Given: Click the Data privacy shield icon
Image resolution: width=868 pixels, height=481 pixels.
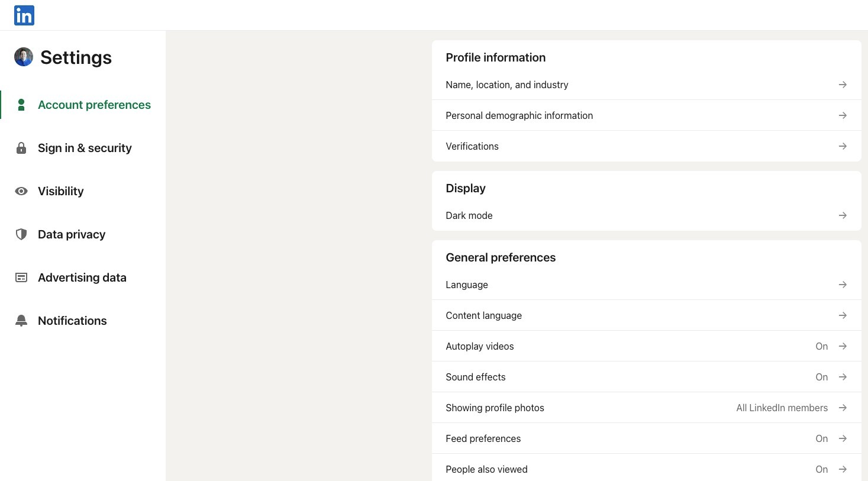Looking at the screenshot, I should tap(21, 234).
